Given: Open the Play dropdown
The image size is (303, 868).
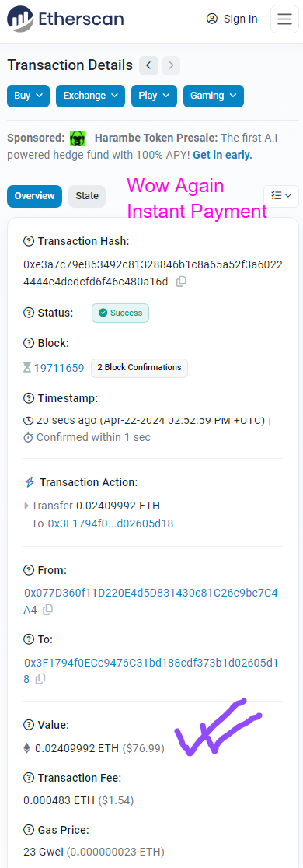Looking at the screenshot, I should pyautogui.click(x=155, y=96).
